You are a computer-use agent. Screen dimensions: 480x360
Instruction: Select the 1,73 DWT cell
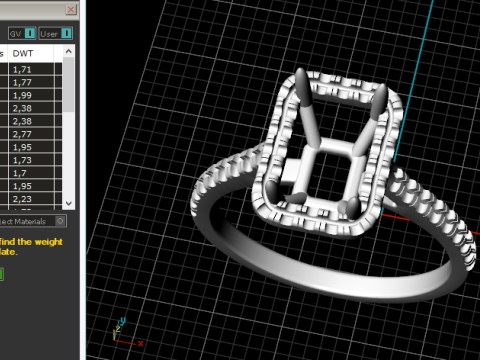click(31, 160)
